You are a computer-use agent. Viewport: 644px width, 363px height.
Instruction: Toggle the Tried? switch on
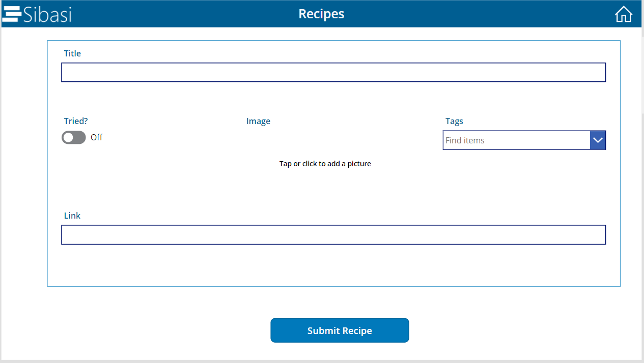(x=74, y=137)
